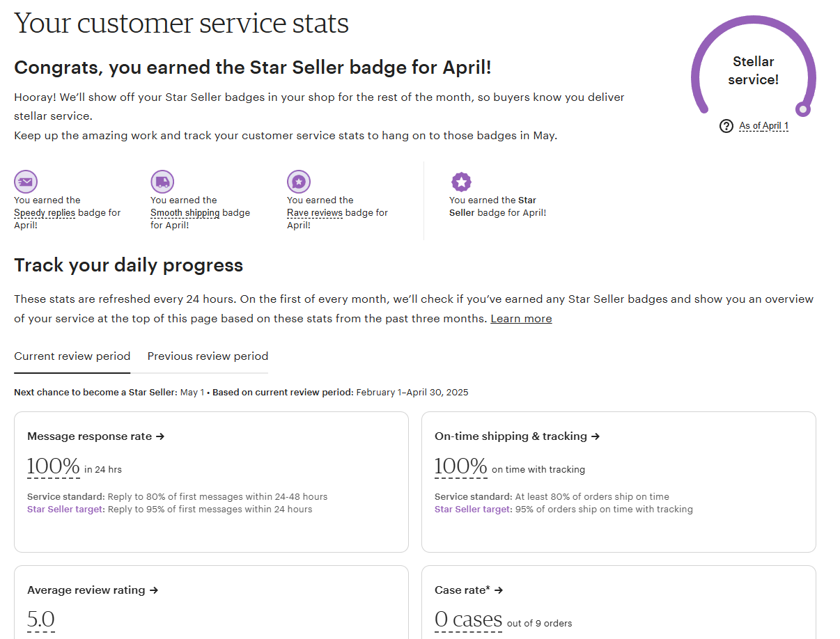Open Case rate details
This screenshot has width=840, height=639.
469,590
